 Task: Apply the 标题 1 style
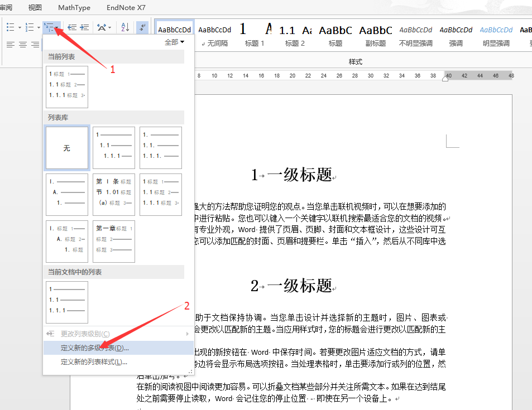pos(255,35)
